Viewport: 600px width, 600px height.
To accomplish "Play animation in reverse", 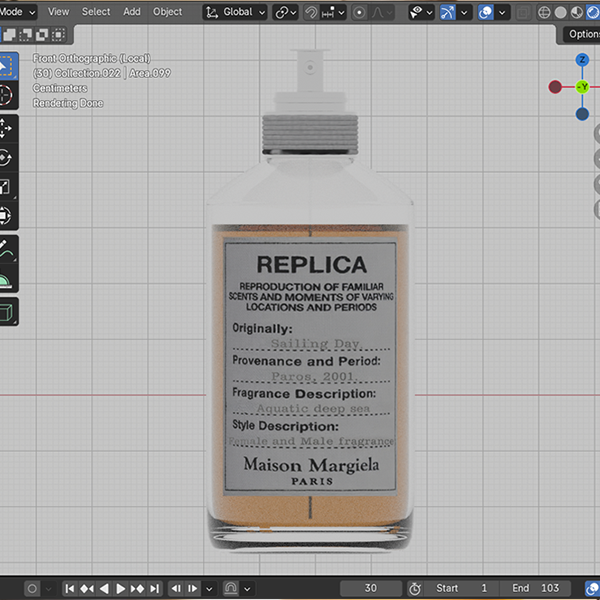I will tap(104, 589).
